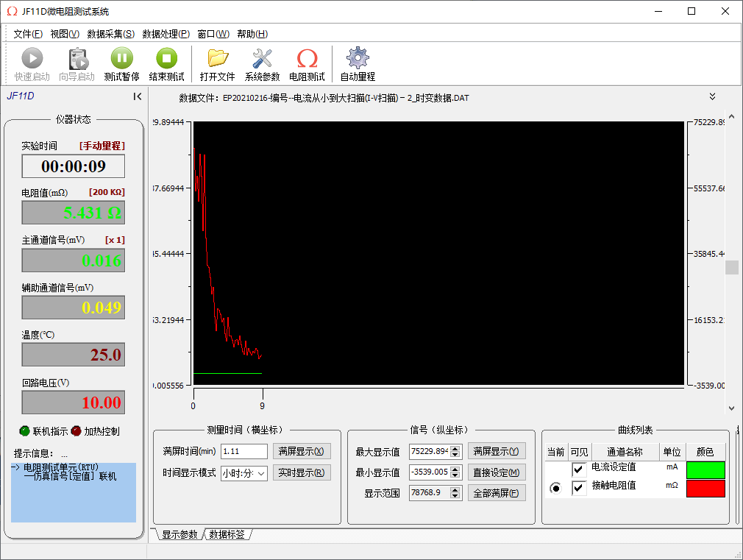Click 满屏显示(X) time button
743x560 pixels.
(x=302, y=451)
